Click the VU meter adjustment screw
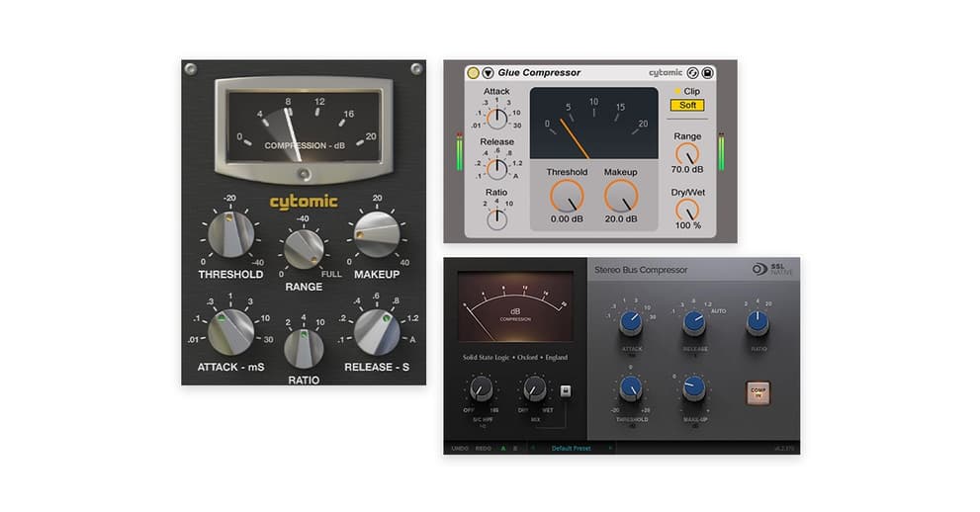 pyautogui.click(x=304, y=174)
